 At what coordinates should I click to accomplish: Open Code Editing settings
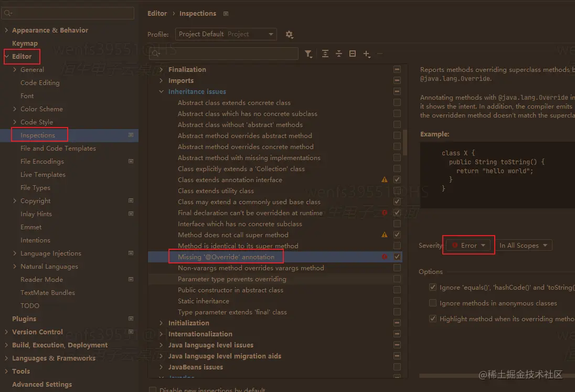click(40, 83)
